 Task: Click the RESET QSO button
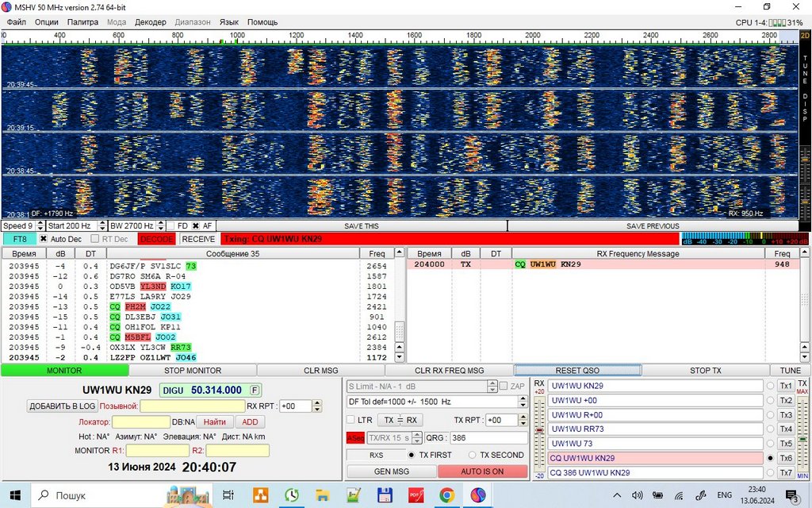point(577,370)
